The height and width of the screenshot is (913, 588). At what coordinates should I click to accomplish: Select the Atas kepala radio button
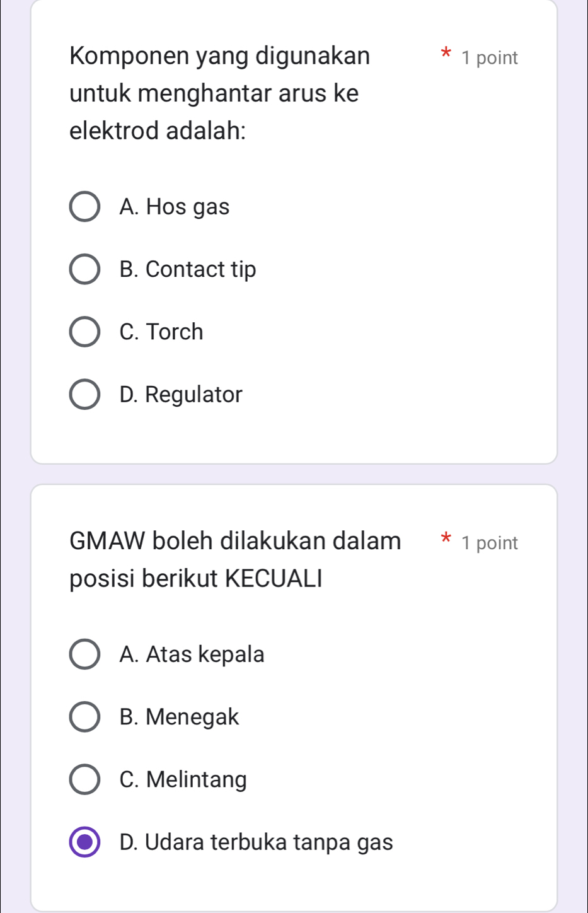pyautogui.click(x=84, y=654)
